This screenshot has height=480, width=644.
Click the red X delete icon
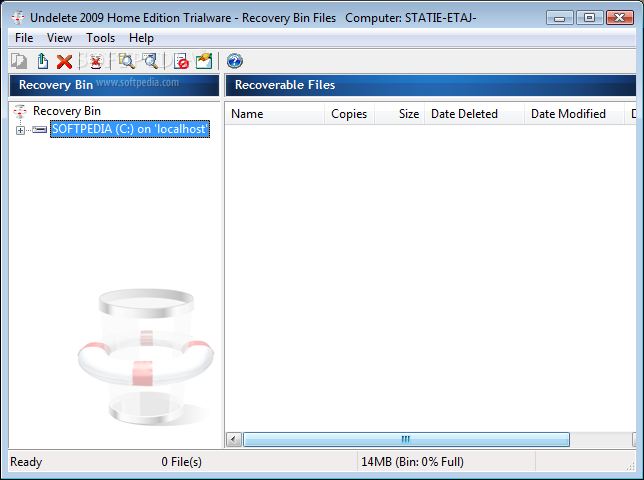[64, 62]
